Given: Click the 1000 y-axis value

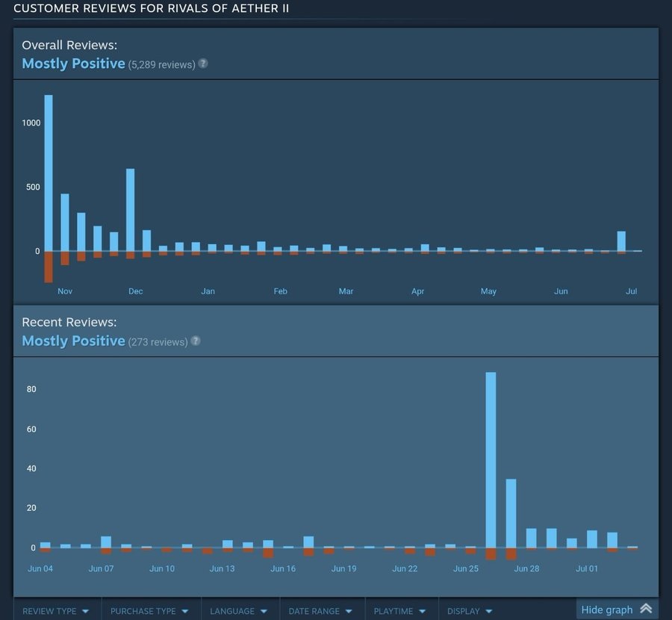Looking at the screenshot, I should 31,123.
